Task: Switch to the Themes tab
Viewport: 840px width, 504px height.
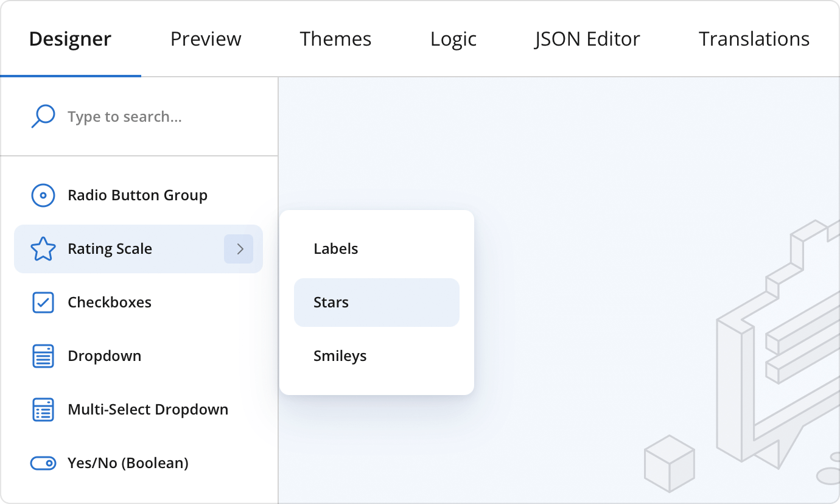Action: pos(335,38)
